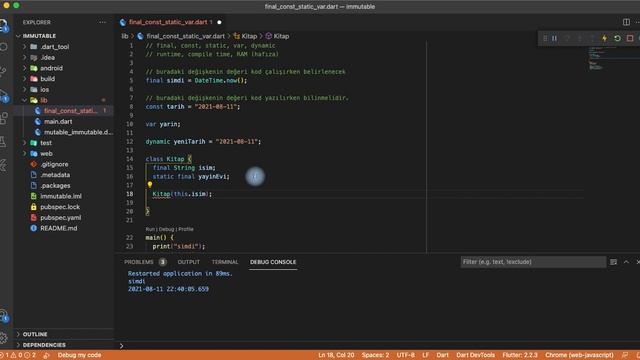Restart the debug session
640x360 pixels.
[x=617, y=38]
